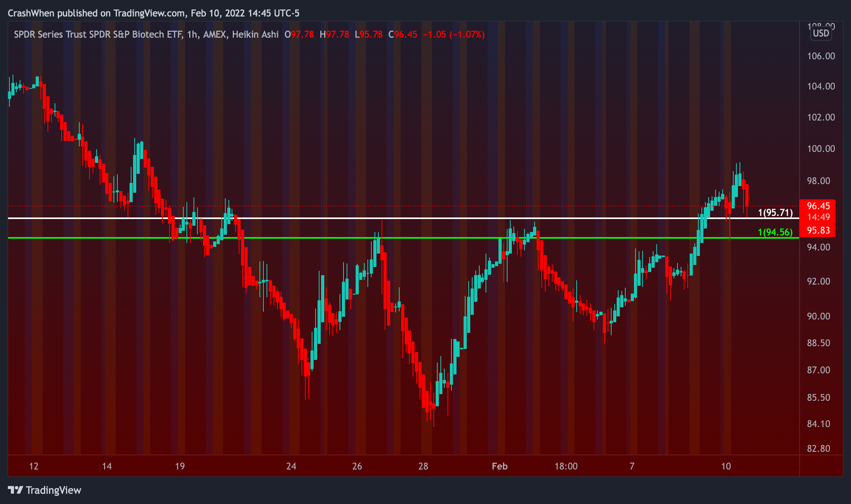Click the date label 10 on time axis
The width and height of the screenshot is (851, 504).
[726, 466]
